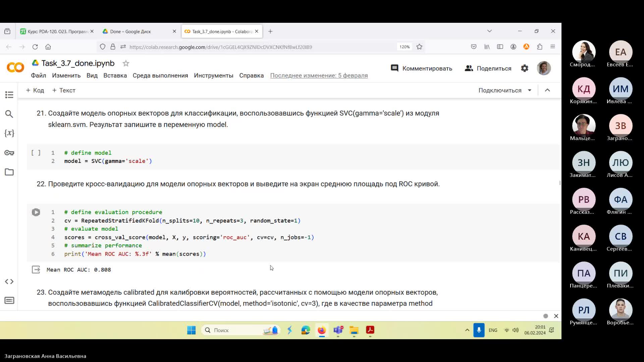Viewport: 644px width, 362px height.
Task: Add a code cell with + Код
Action: pos(35,90)
